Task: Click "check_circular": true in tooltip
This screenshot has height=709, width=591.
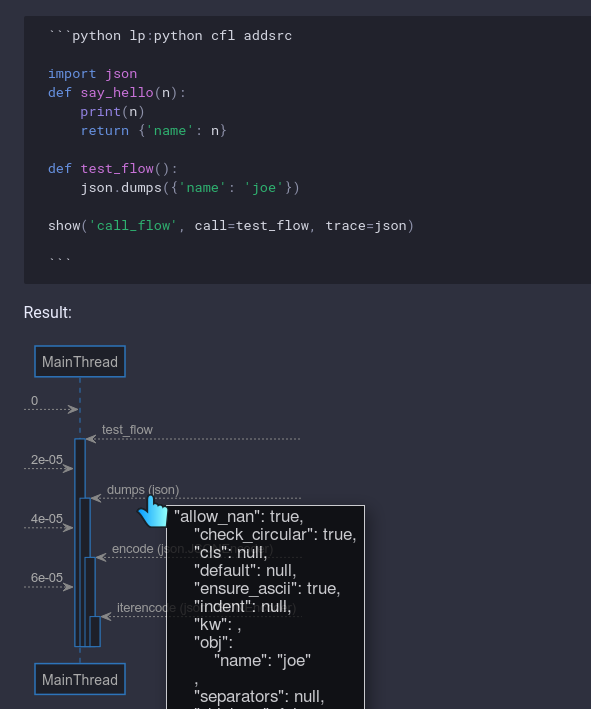Action: click(275, 534)
